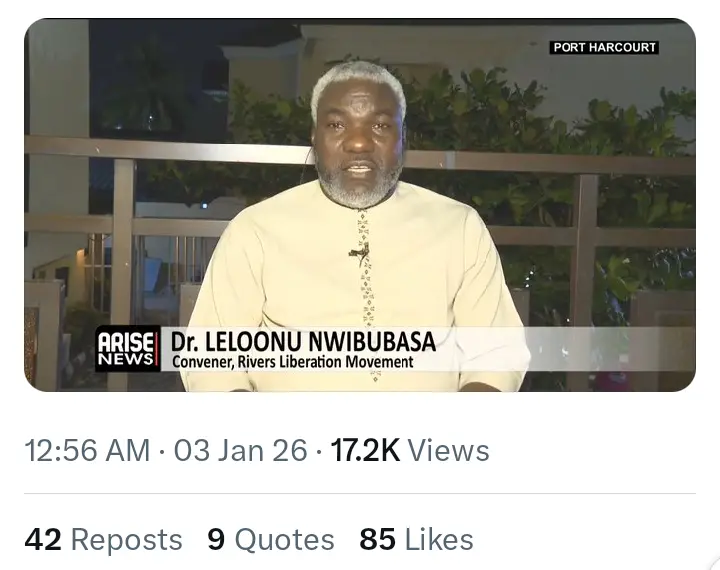Click the word Views
This screenshot has height=570, width=720.
click(x=448, y=450)
